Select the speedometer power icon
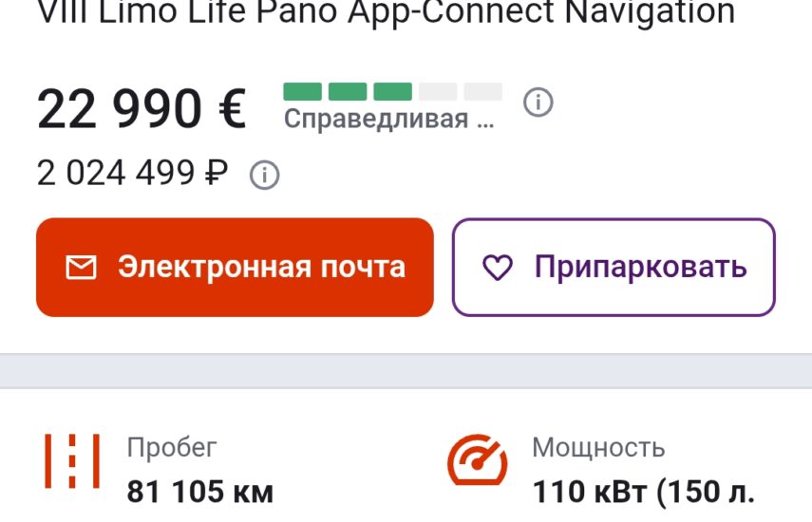 (x=478, y=460)
